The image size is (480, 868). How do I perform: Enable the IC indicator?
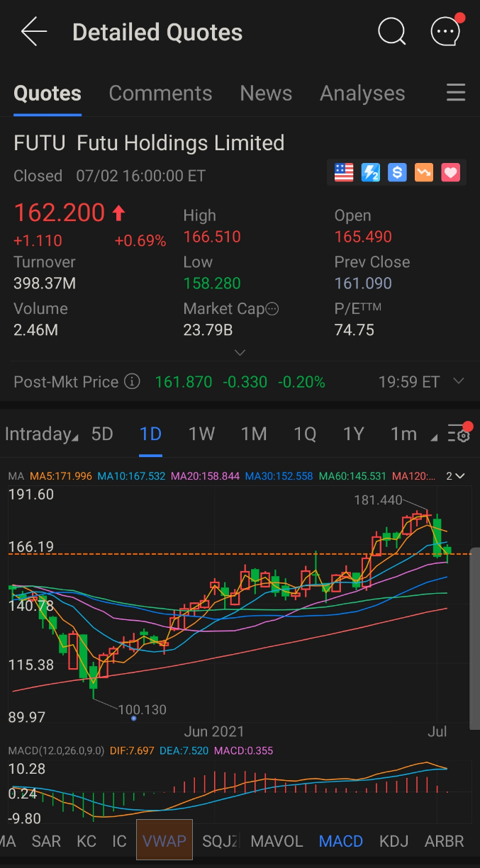[119, 841]
